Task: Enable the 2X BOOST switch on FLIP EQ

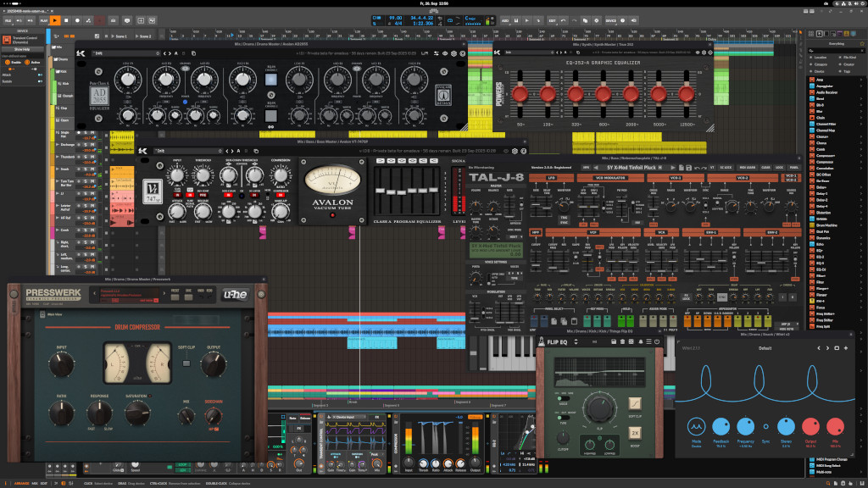Action: tap(635, 434)
